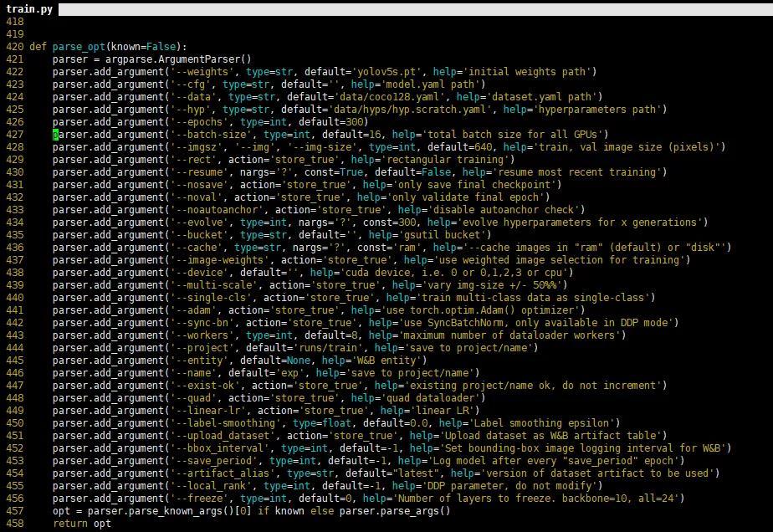This screenshot has height=532, width=773.
Task: Click the train.py tab label
Action: coord(29,8)
